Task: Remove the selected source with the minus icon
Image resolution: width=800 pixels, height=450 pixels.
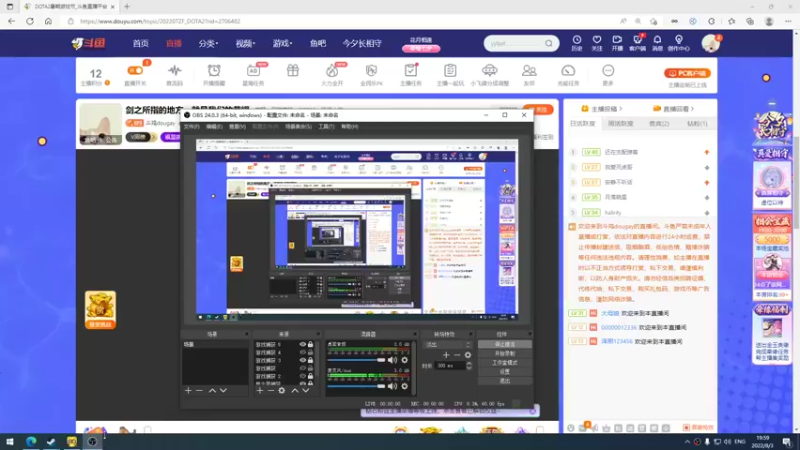Action: point(270,390)
